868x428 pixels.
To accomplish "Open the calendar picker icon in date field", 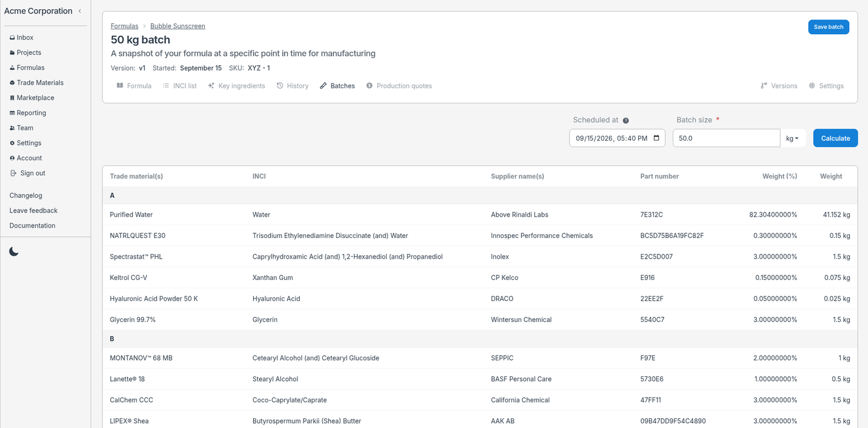I will click(x=656, y=138).
